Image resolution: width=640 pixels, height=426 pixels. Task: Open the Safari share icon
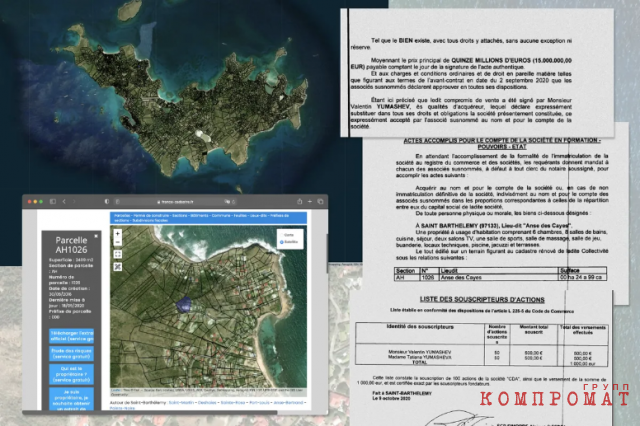point(300,202)
